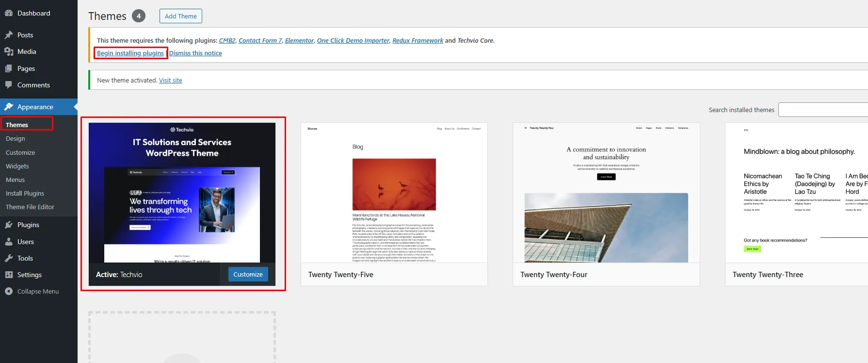Screen dimensions: 868x363
Task: Click the Twenty Twenty-Three theme name
Action: tap(768, 274)
